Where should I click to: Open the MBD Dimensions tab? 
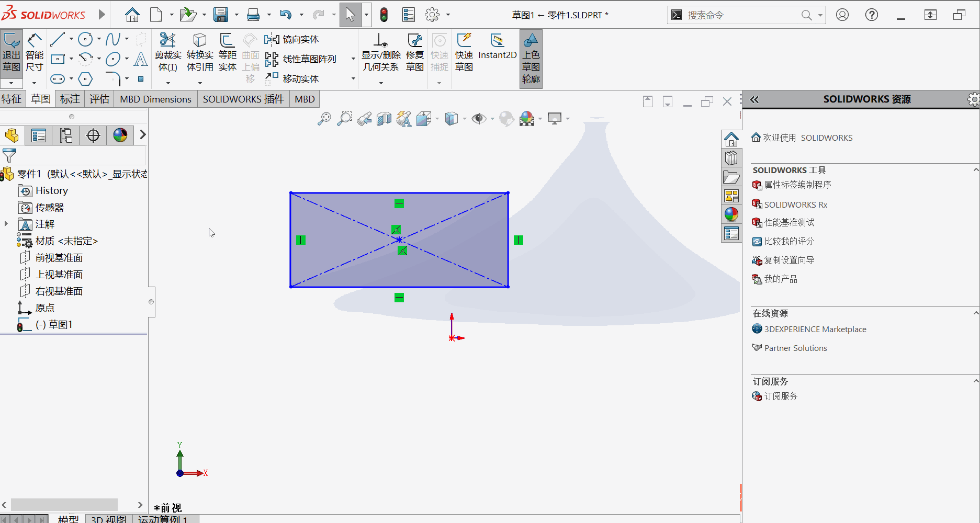click(155, 99)
